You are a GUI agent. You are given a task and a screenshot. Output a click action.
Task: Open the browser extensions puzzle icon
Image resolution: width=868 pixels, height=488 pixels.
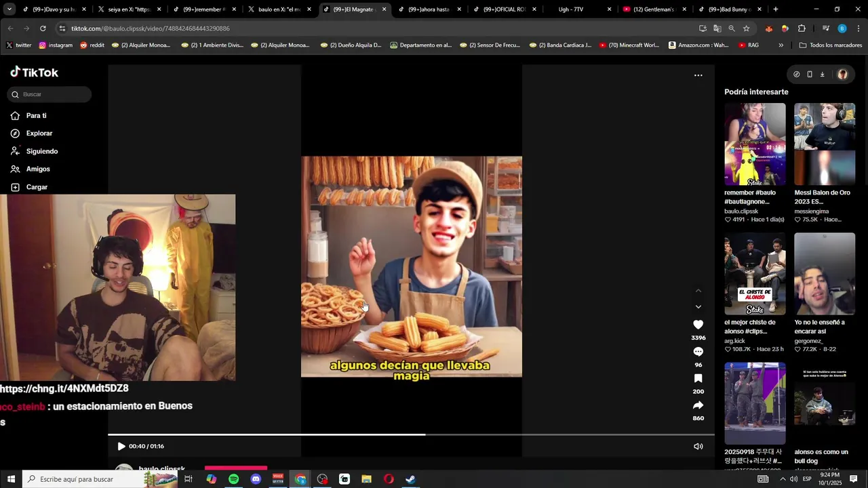[802, 28]
